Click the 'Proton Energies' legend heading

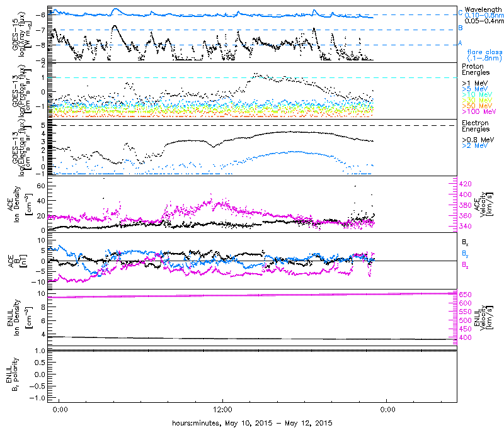(x=476, y=69)
